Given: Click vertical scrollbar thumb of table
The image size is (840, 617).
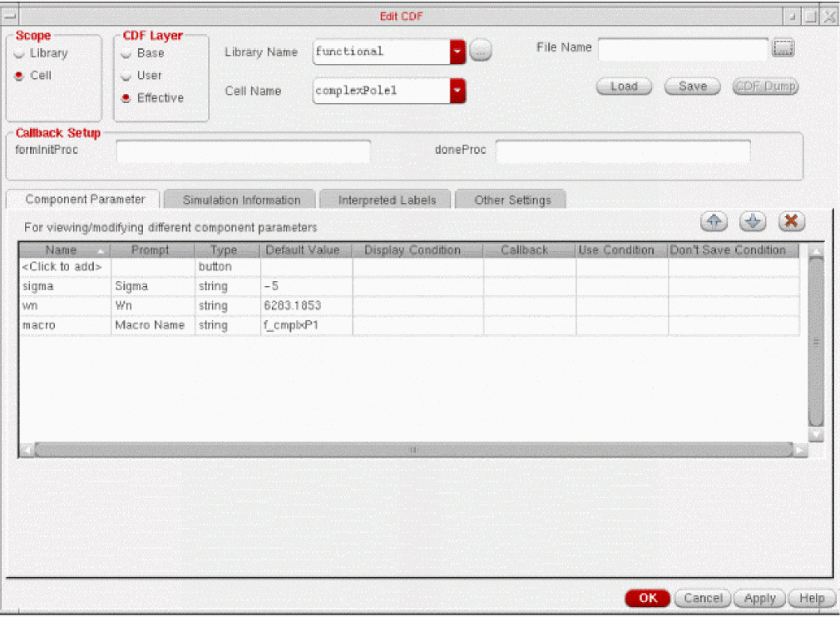Looking at the screenshot, I should [816, 342].
